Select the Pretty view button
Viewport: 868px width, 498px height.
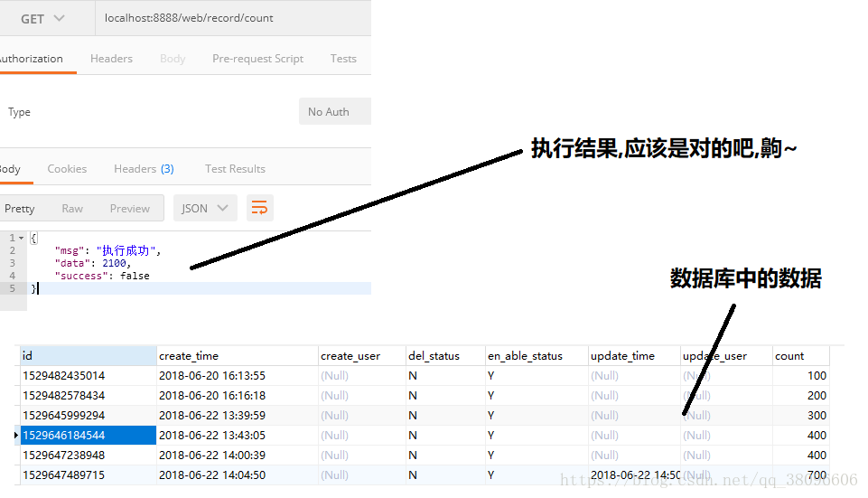(x=19, y=209)
